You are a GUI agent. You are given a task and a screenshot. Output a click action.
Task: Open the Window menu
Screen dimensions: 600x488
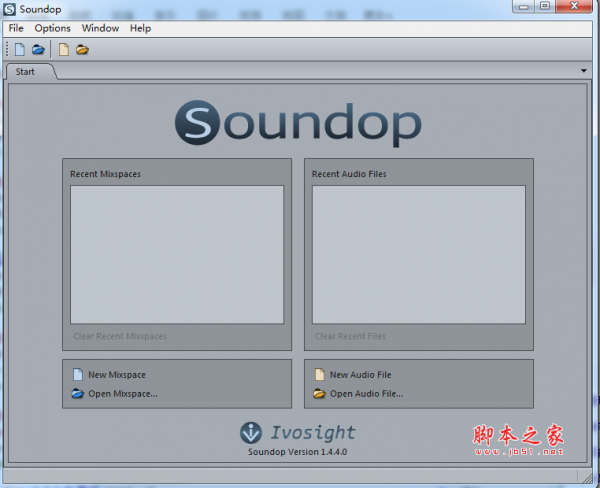click(100, 28)
